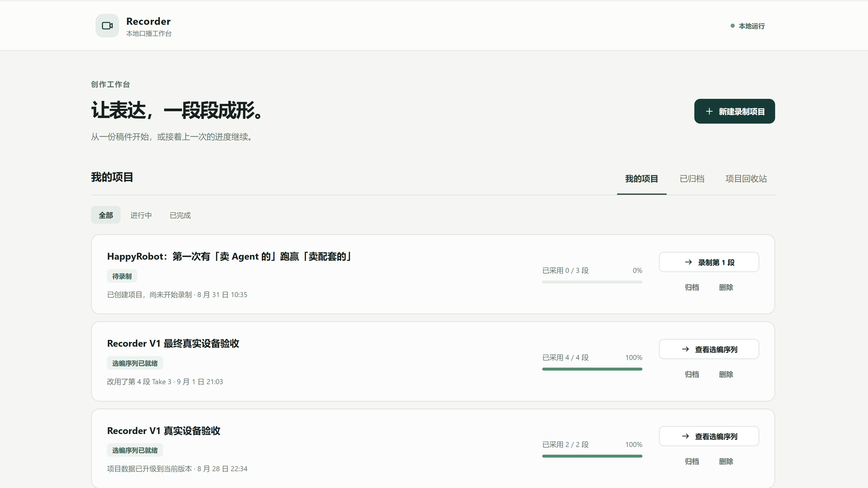
Task: Click 已采用 0 / 3 段 label
Action: (565, 271)
